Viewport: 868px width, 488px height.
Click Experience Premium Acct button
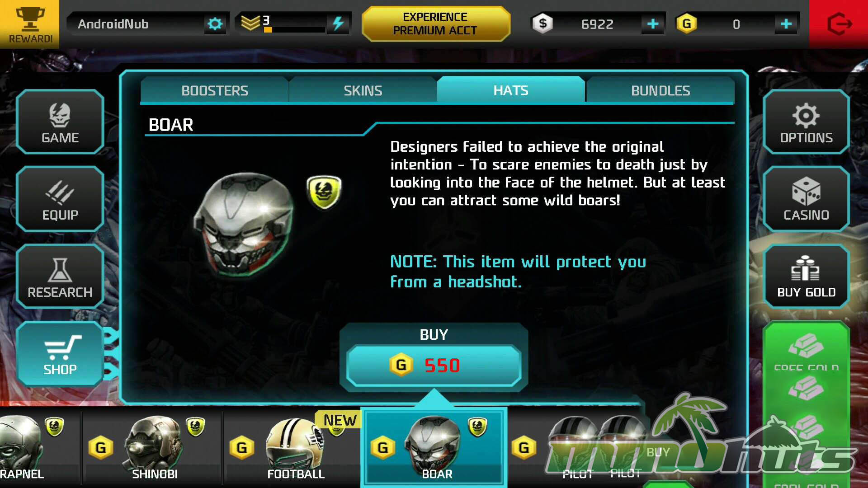(436, 23)
